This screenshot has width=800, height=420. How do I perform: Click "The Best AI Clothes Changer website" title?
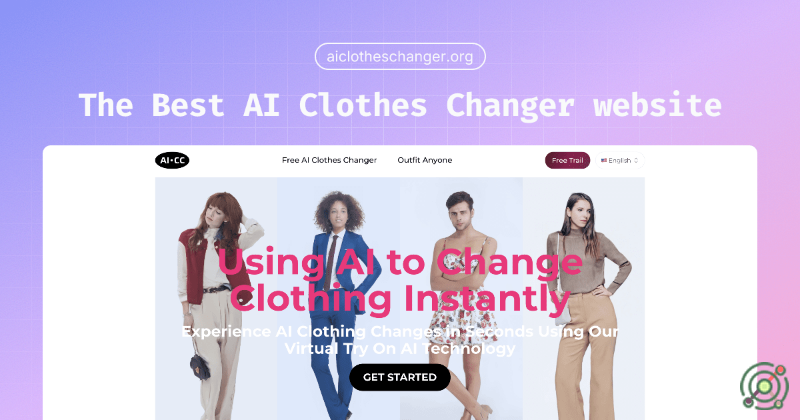tap(400, 105)
